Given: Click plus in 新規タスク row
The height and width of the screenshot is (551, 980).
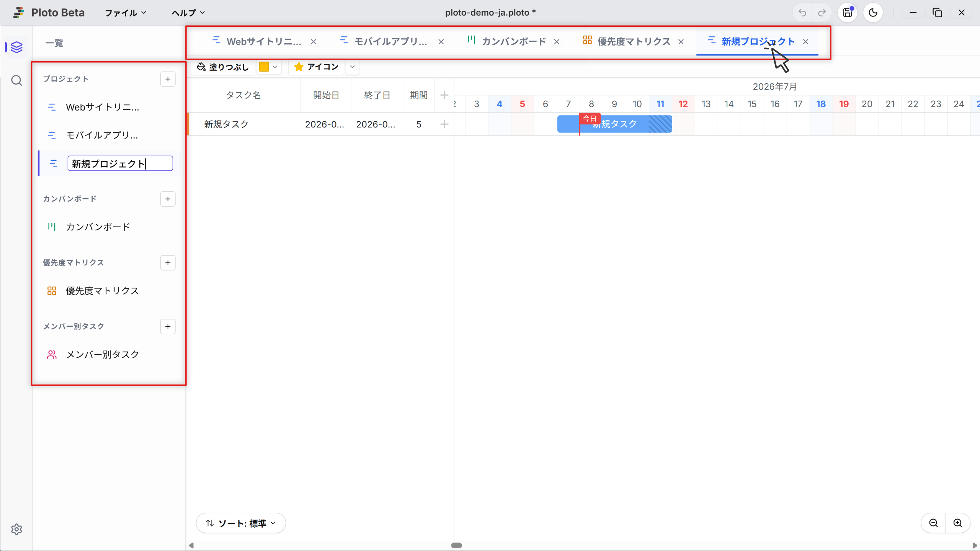Looking at the screenshot, I should tap(444, 124).
